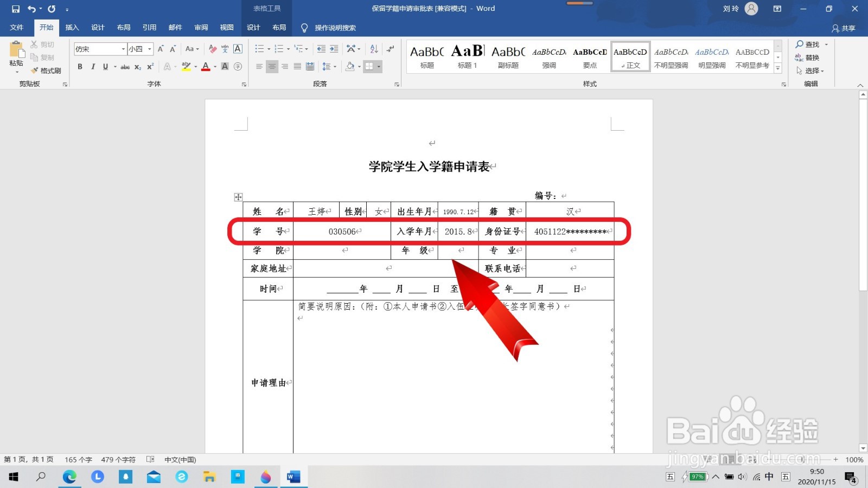Click the Enclosed Character (字) icon

[x=238, y=67]
